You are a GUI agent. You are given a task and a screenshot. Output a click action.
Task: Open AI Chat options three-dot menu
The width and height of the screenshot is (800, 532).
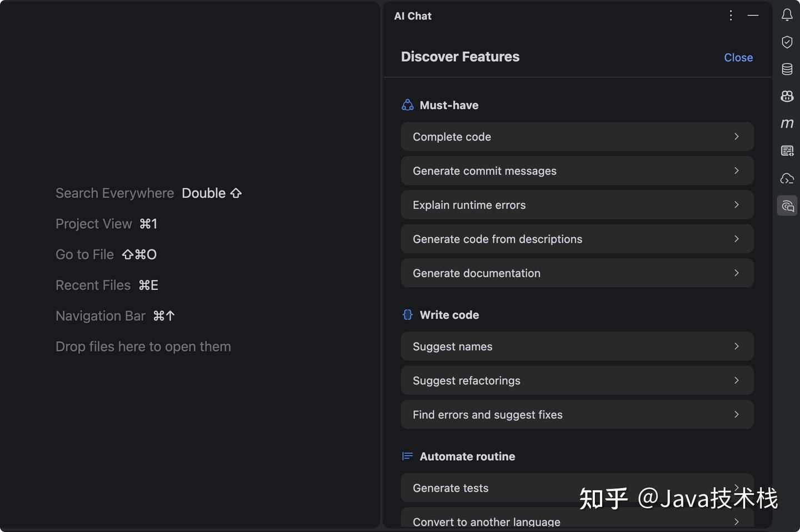(731, 16)
